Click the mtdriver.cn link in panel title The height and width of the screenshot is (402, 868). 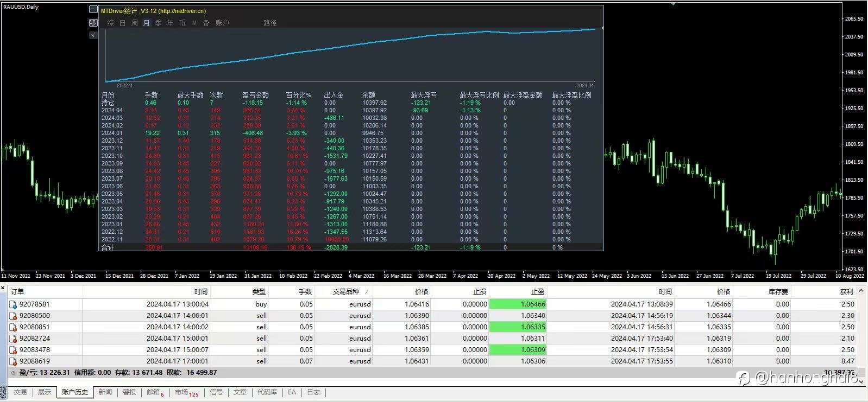(183, 11)
